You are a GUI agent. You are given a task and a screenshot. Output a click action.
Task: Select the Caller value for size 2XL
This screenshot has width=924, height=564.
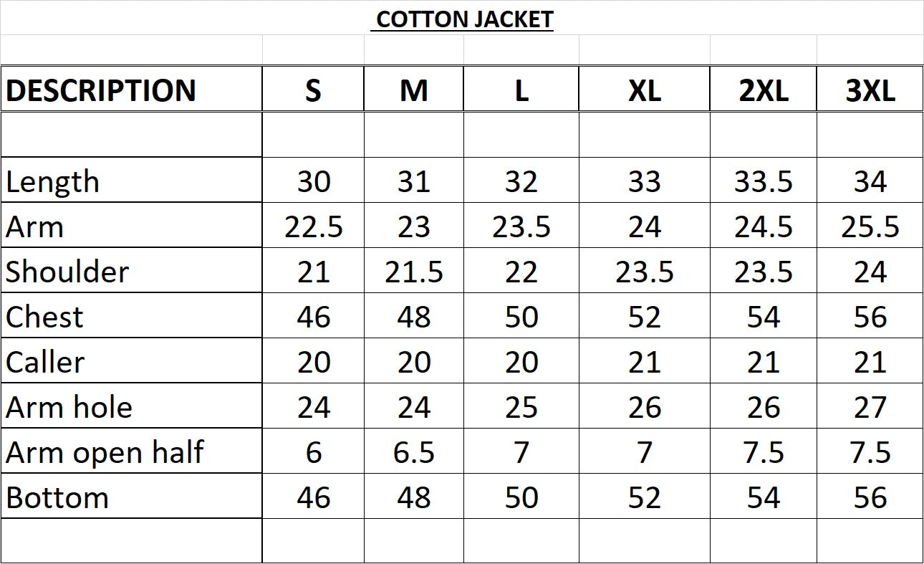tap(763, 363)
